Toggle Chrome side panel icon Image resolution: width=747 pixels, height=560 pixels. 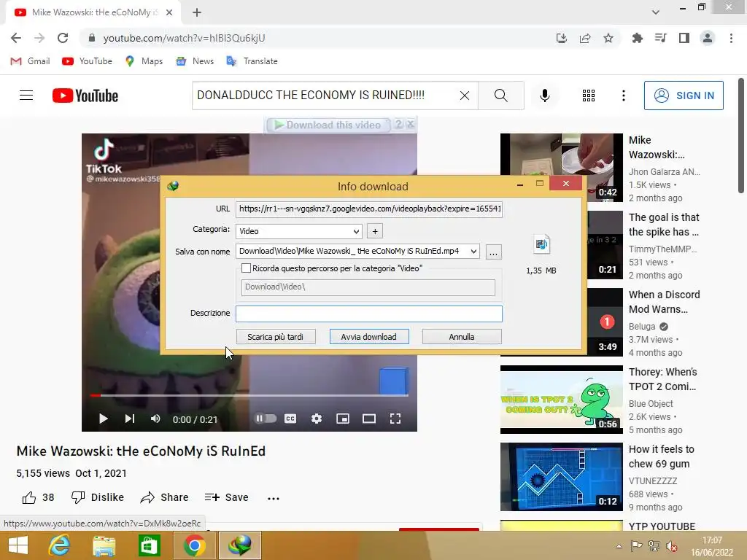click(684, 38)
